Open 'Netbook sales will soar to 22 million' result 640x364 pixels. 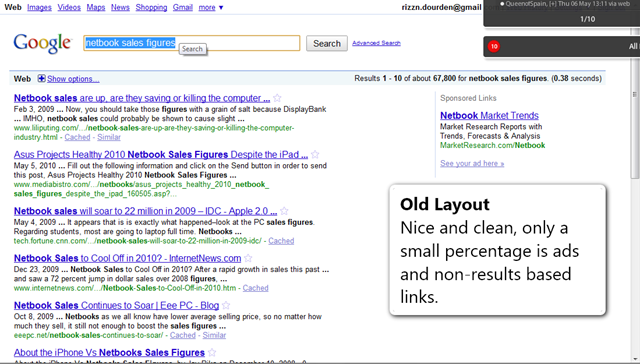tap(145, 211)
